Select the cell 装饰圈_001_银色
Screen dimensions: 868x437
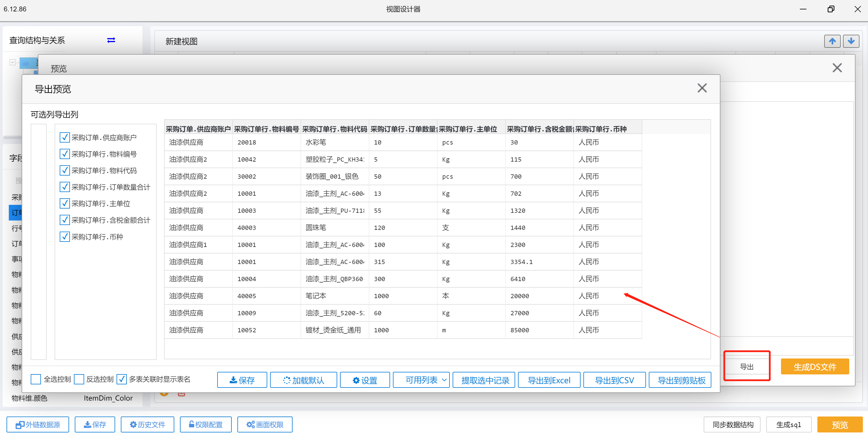[x=335, y=176]
